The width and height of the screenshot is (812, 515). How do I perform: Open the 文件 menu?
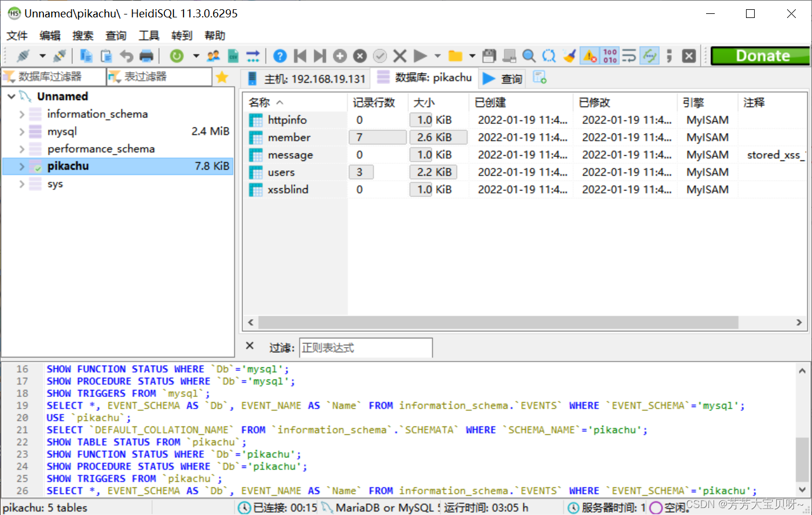(17, 35)
